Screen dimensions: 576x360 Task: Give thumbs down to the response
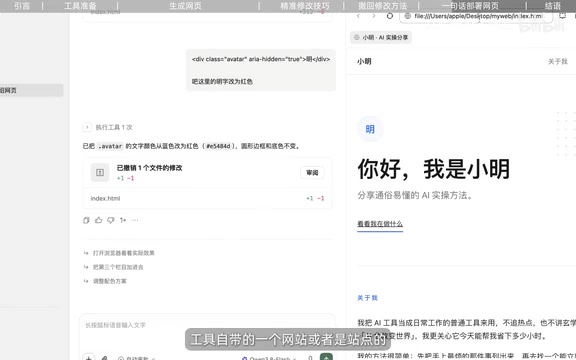coord(111,220)
